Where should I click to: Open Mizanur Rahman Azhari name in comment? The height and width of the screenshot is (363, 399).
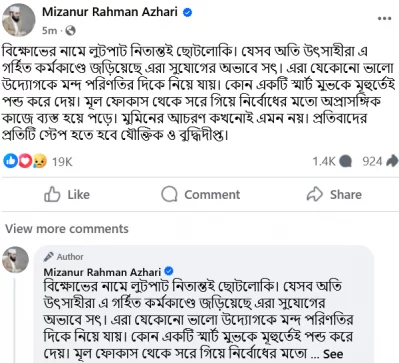[102, 272]
